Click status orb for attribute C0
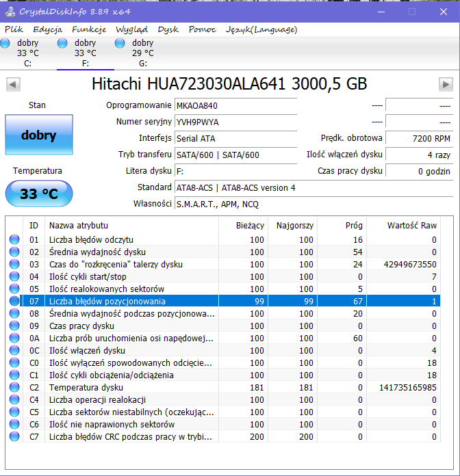 14,362
